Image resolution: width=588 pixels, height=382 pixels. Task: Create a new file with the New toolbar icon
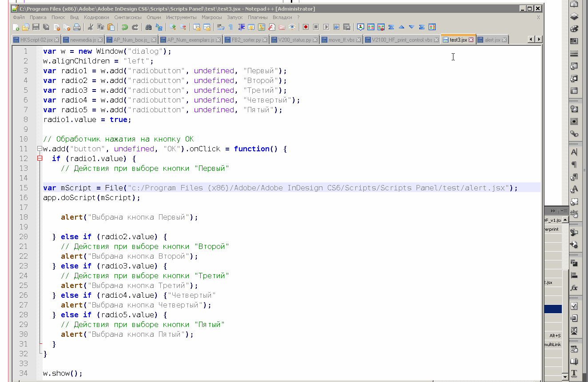tap(16, 27)
